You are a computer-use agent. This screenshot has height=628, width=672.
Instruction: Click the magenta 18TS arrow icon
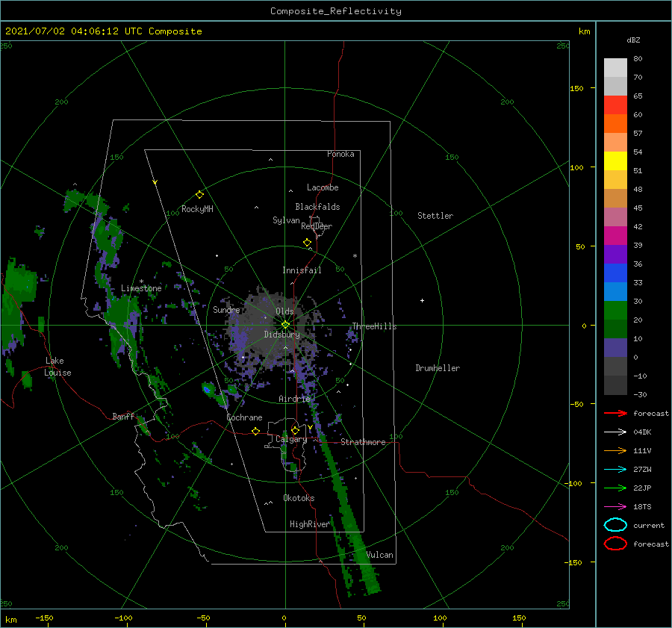tap(615, 507)
